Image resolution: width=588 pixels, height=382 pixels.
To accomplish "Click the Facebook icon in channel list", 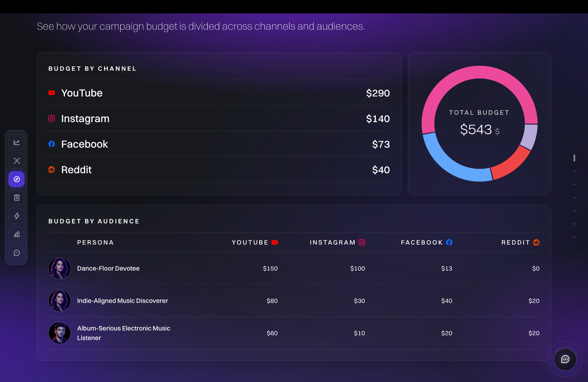I will [x=52, y=144].
